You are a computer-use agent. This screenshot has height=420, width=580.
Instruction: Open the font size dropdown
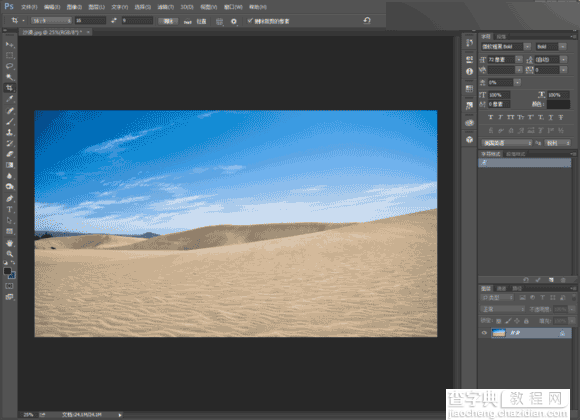tap(519, 60)
